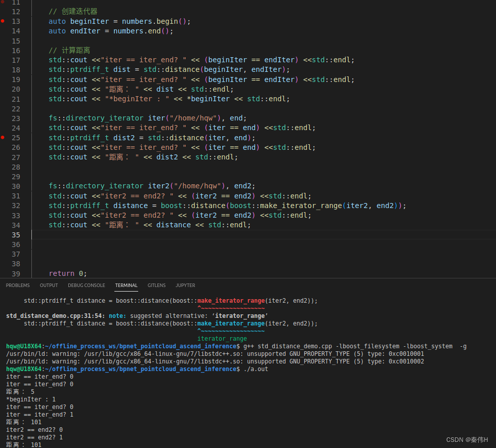Click '*beginIter' string on line 21
The width and height of the screenshot is (496, 448).
(137, 99)
